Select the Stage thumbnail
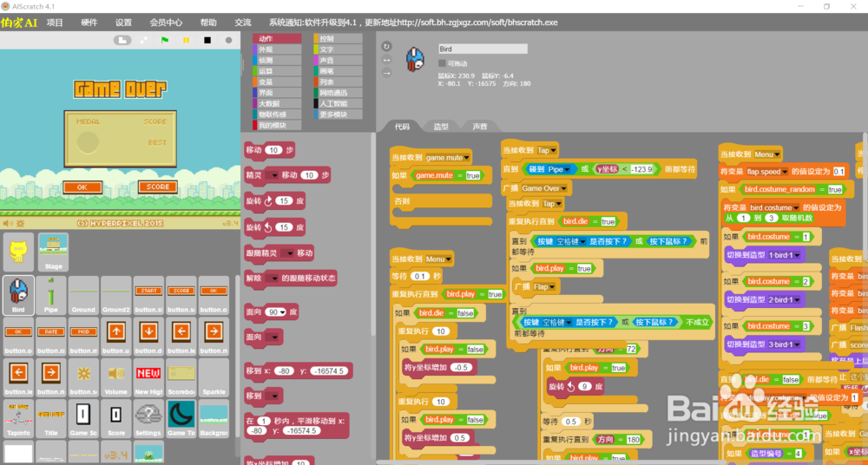This screenshot has width=868, height=465. point(53,252)
